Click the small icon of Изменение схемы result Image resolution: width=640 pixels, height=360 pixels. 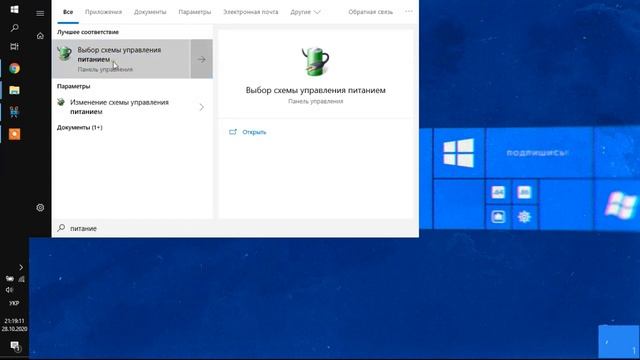click(61, 102)
